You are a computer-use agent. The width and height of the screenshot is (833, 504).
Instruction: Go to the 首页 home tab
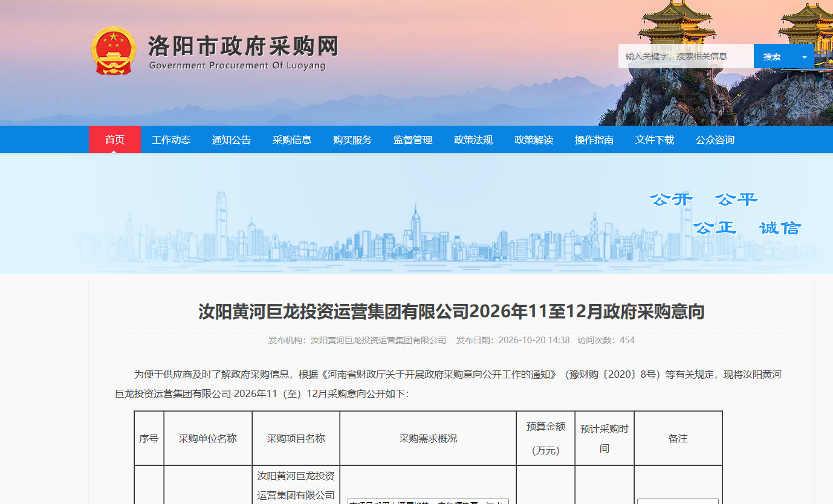[115, 140]
